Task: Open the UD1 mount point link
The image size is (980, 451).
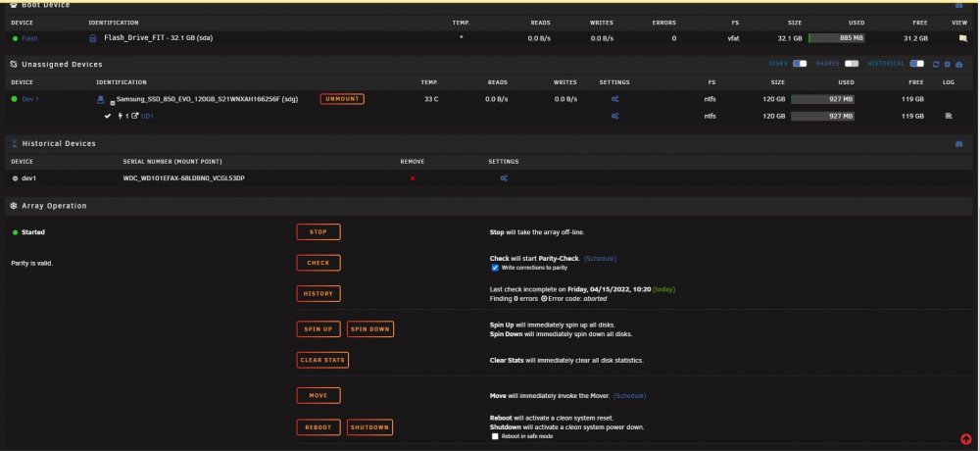Action: pyautogui.click(x=147, y=116)
